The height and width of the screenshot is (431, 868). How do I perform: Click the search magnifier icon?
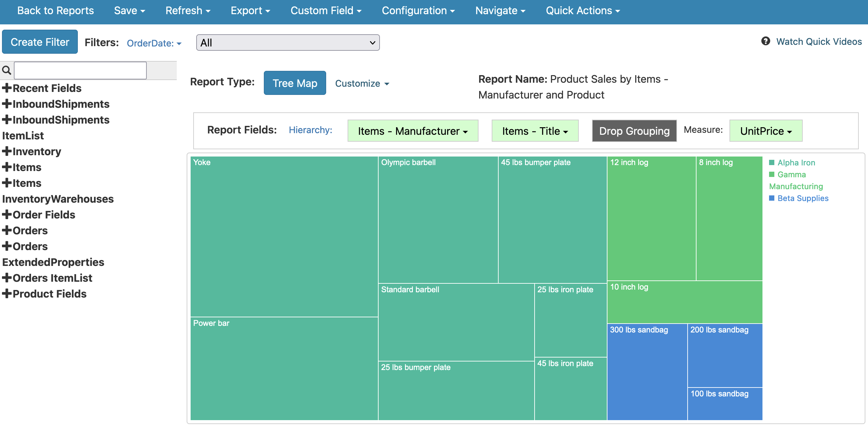(x=6, y=71)
